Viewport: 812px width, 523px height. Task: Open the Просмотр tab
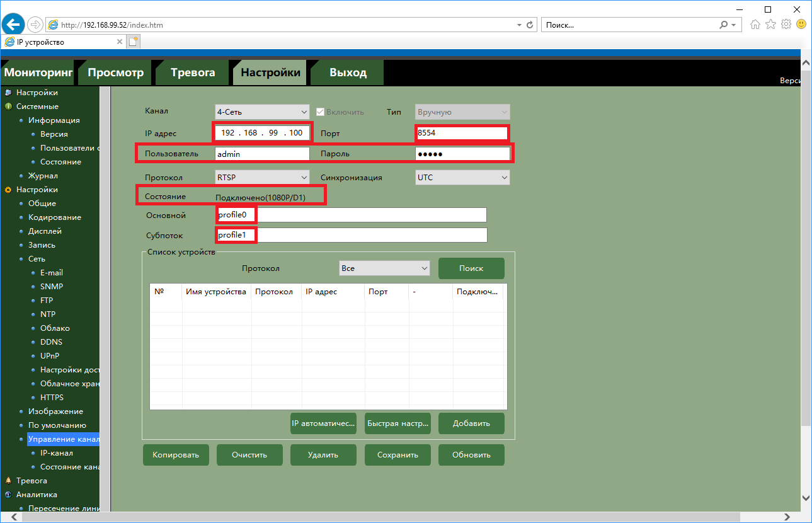click(x=115, y=72)
